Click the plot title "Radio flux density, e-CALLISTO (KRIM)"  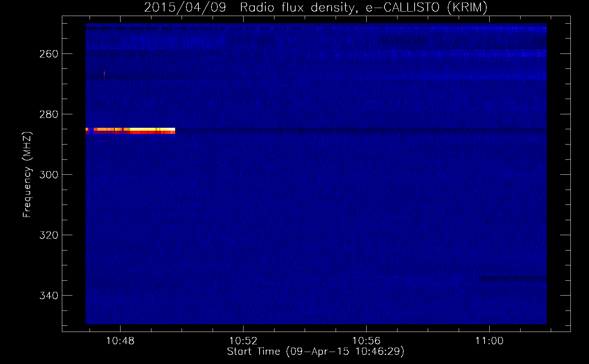point(363,7)
